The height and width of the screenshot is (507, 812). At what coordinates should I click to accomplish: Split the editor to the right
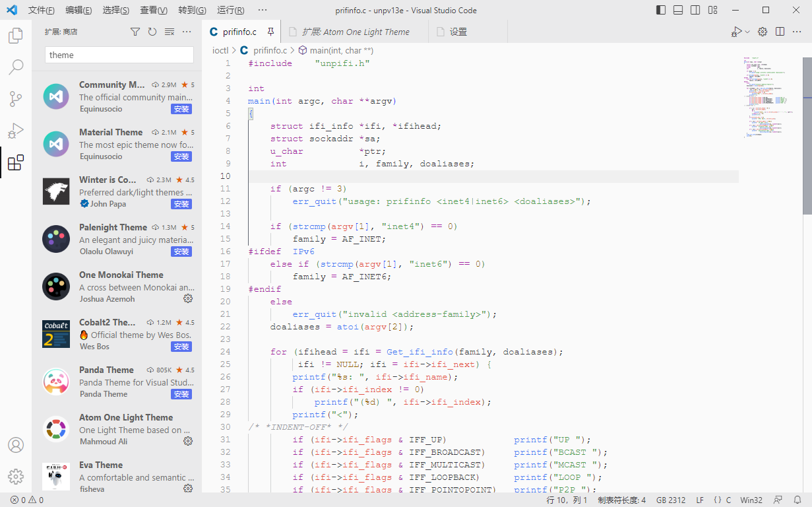[x=780, y=32]
